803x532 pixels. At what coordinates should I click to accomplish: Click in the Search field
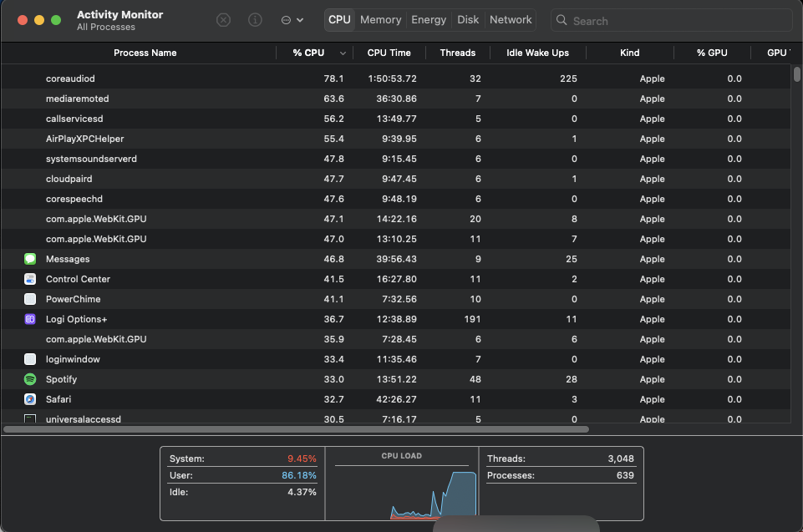677,21
